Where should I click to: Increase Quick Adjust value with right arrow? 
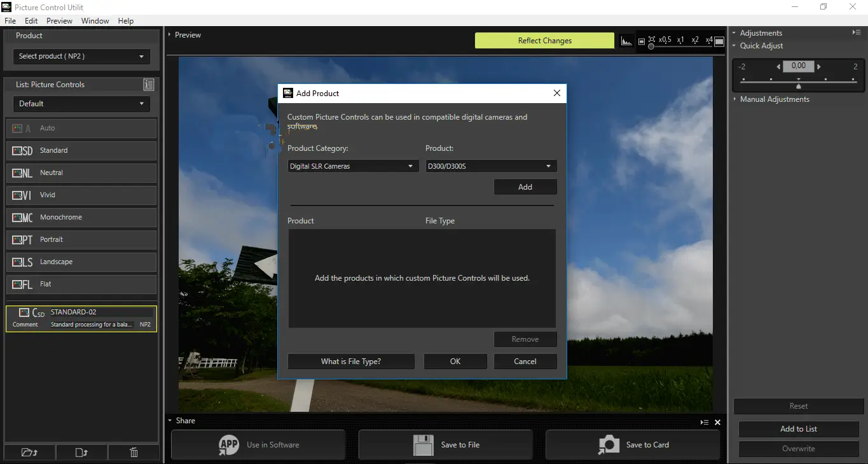(x=819, y=66)
